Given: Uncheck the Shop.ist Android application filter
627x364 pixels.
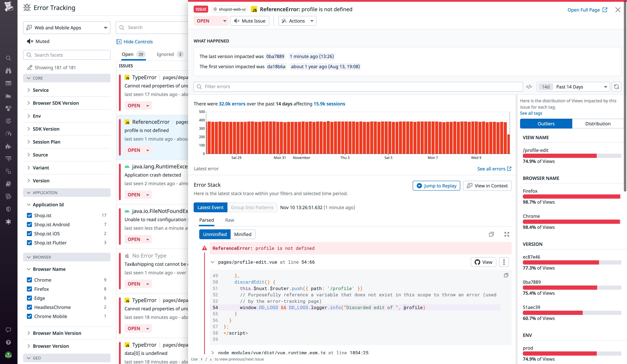Looking at the screenshot, I should pyautogui.click(x=29, y=224).
